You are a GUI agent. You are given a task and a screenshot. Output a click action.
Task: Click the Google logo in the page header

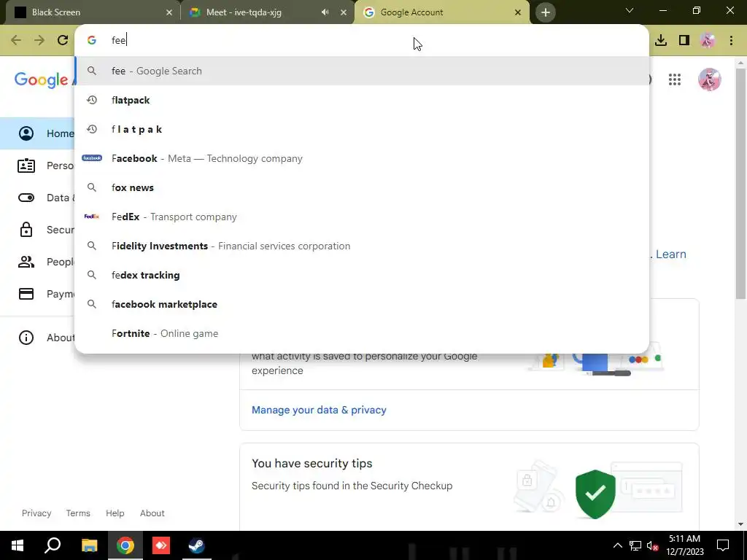tap(41, 80)
